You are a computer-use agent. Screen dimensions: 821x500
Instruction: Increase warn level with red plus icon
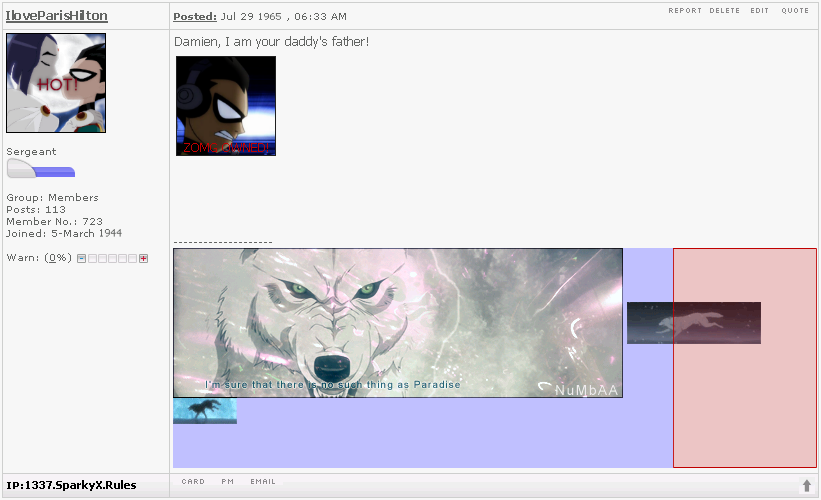143,258
